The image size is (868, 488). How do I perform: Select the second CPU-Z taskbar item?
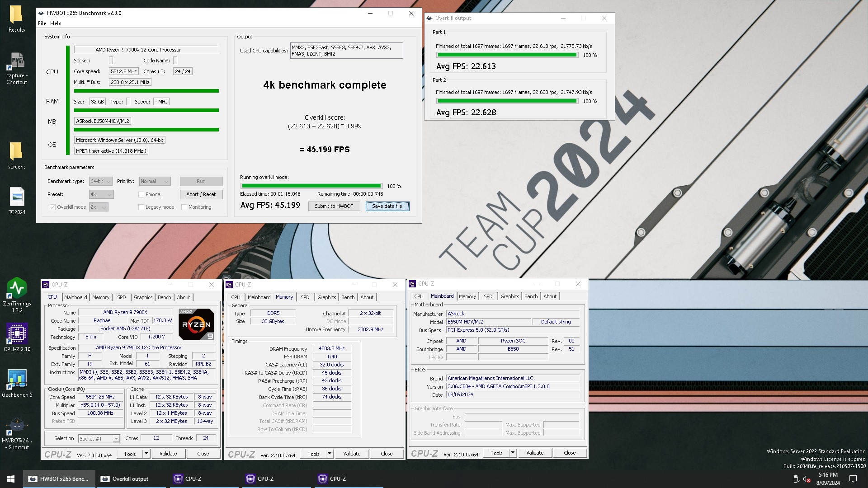(x=276, y=479)
